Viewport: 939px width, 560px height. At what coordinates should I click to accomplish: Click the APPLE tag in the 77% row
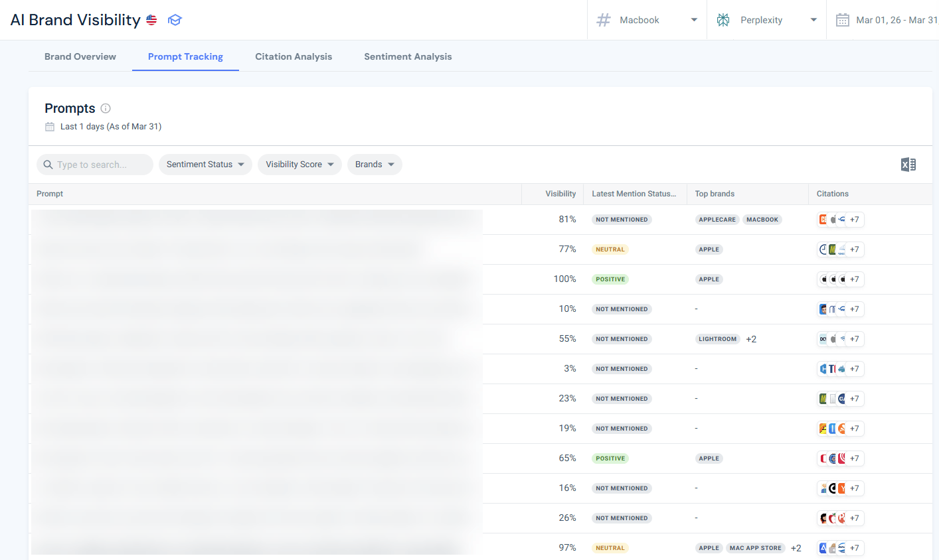[x=709, y=249]
